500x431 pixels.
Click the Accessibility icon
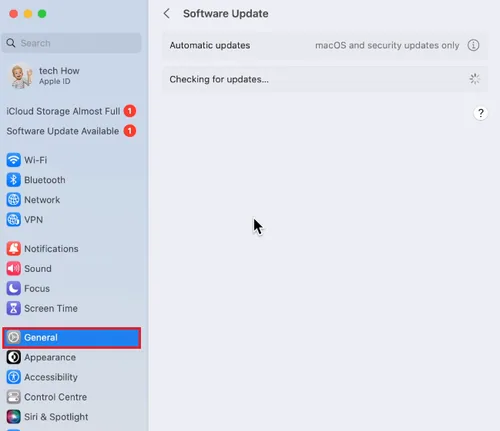pos(13,377)
